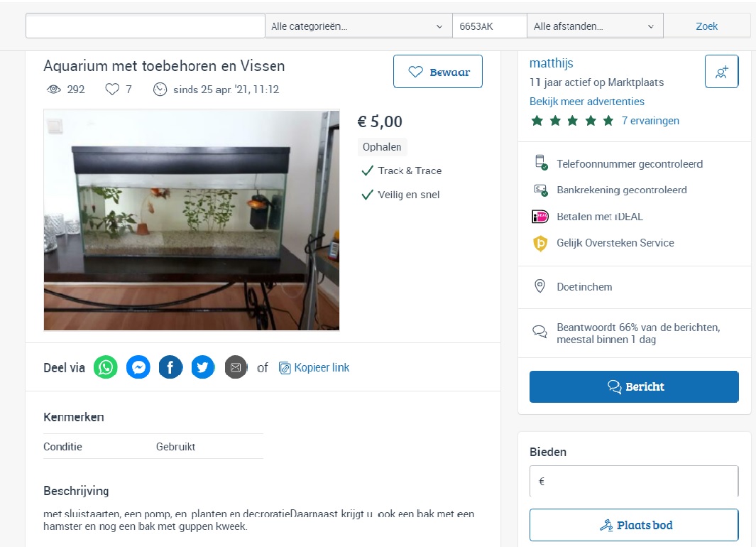Share the ad via WhatsApp icon
756x547 pixels.
[106, 367]
